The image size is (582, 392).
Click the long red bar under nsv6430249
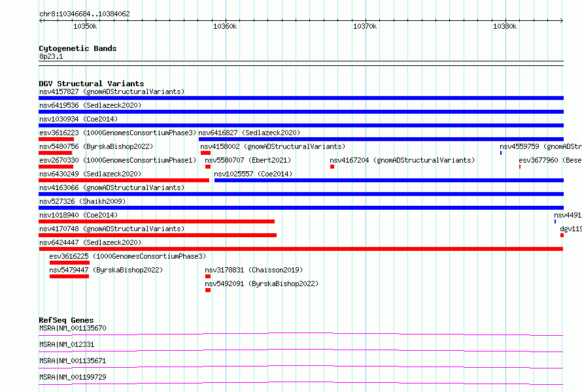click(124, 180)
